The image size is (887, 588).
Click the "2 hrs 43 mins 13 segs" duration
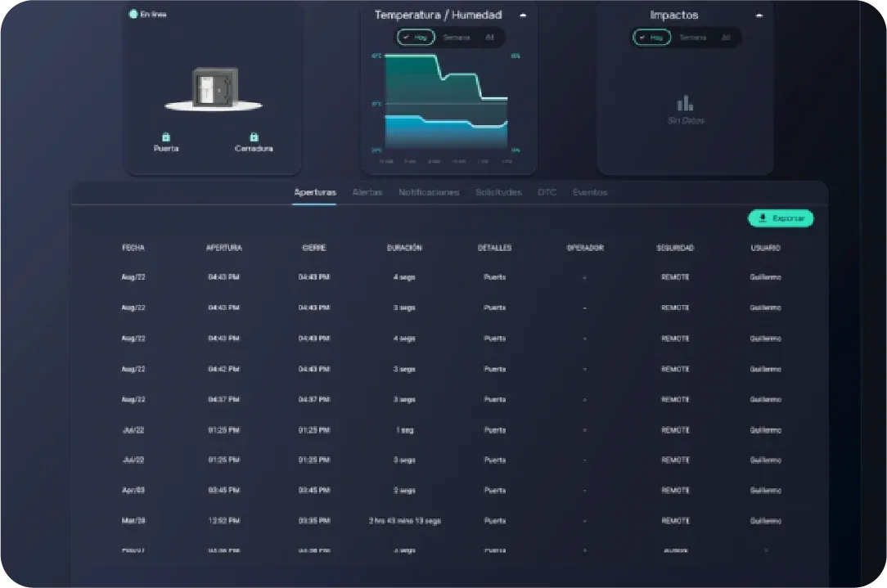click(404, 521)
